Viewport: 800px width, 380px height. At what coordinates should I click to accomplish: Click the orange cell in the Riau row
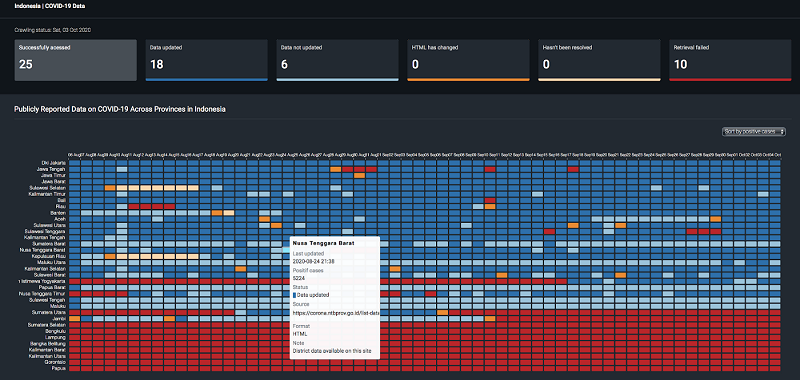[x=490, y=207]
